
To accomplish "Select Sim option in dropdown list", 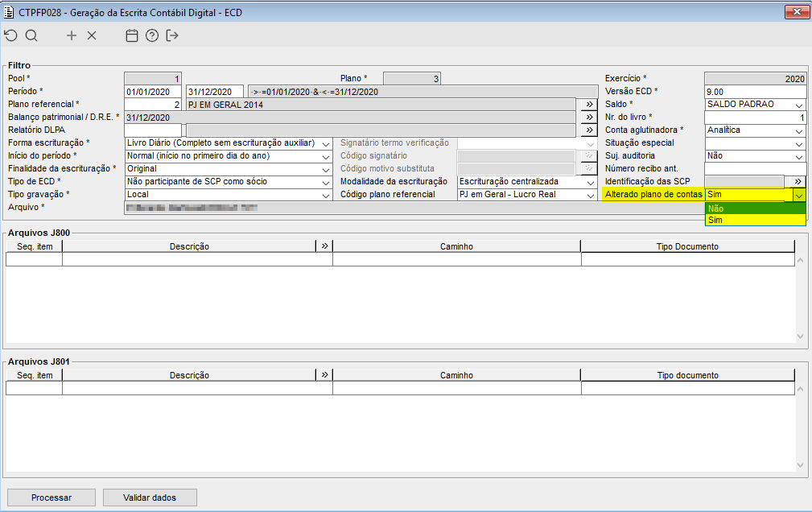I will [756, 220].
